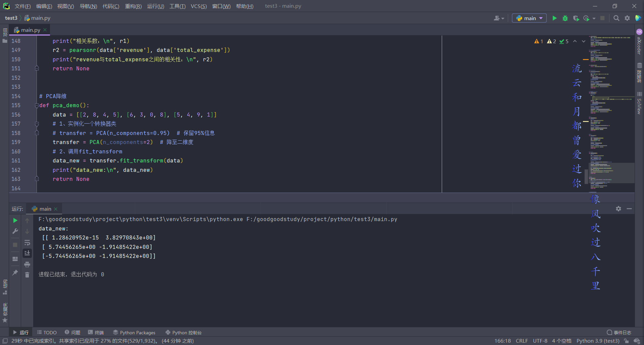Pin the Run tab with pin icon
The image size is (644, 345).
pyautogui.click(x=15, y=273)
